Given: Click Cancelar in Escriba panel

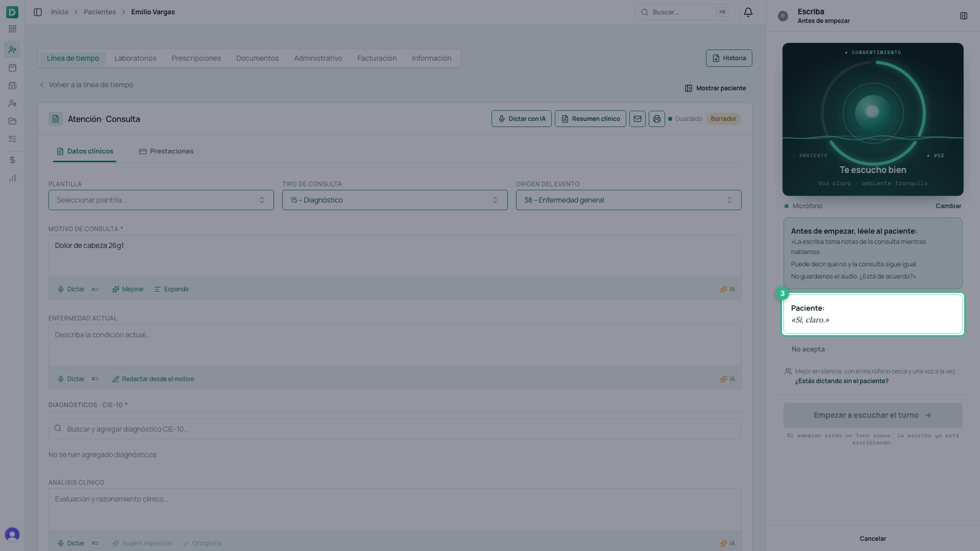Looking at the screenshot, I should pyautogui.click(x=873, y=539).
